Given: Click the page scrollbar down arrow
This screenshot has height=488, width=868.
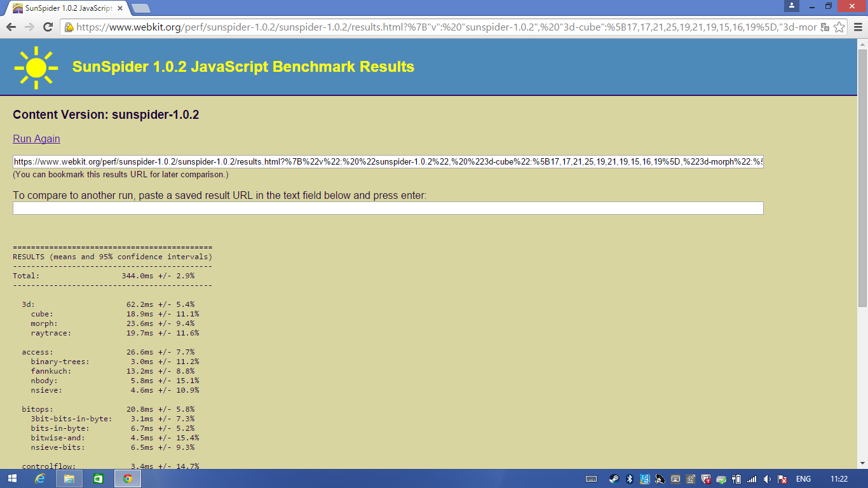Looking at the screenshot, I should 862,463.
